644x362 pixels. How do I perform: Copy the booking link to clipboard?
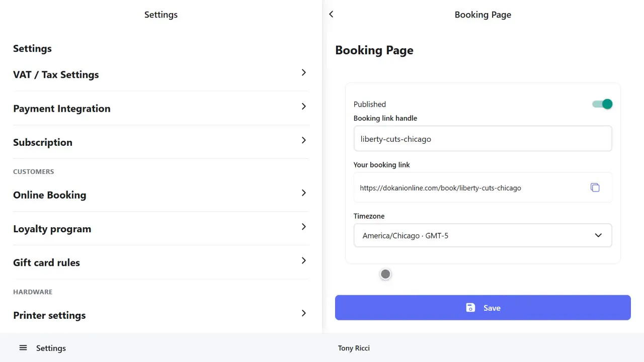[595, 188]
